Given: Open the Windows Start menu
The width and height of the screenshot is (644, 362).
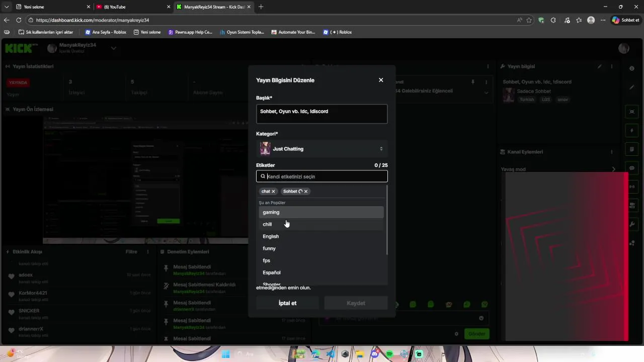Looking at the screenshot, I should click(x=225, y=354).
